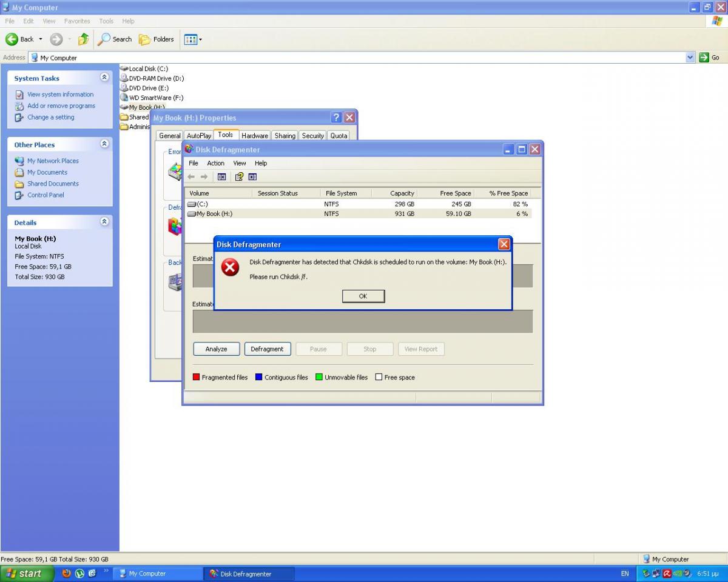Click the Firefox quick launch icon
The image size is (728, 582).
click(x=66, y=574)
